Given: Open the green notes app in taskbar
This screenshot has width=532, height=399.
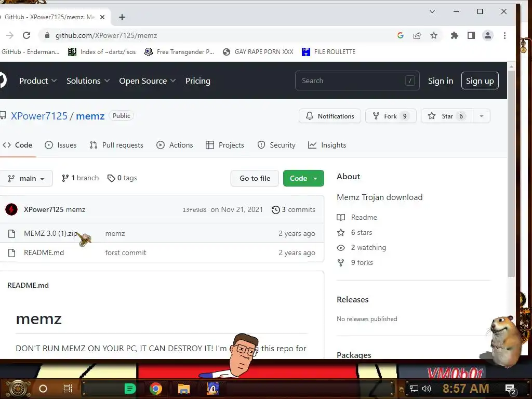Looking at the screenshot, I should click(x=130, y=389).
